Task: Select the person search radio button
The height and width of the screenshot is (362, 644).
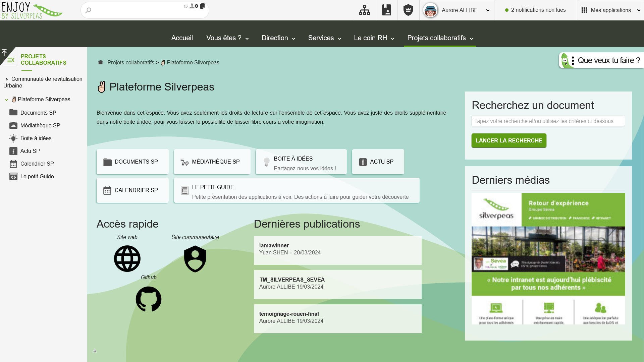Action: [186, 6]
